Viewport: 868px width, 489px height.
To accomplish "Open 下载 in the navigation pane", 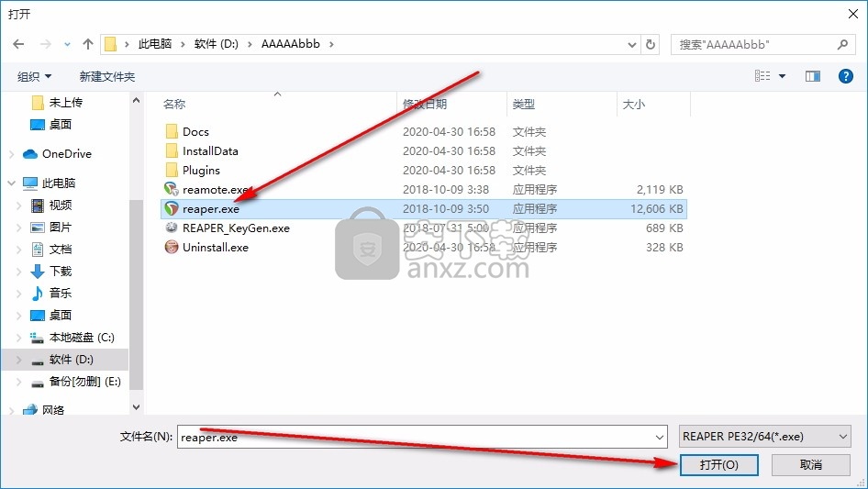I will tap(61, 272).
